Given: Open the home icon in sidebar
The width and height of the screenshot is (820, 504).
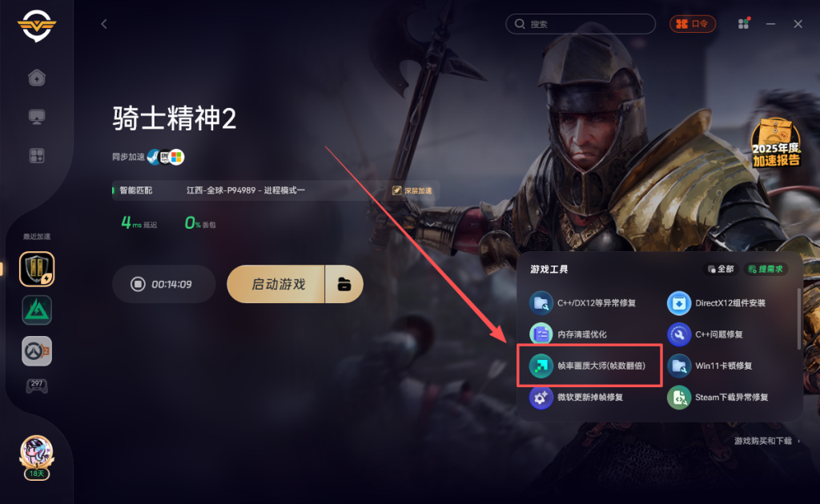Looking at the screenshot, I should pyautogui.click(x=37, y=78).
